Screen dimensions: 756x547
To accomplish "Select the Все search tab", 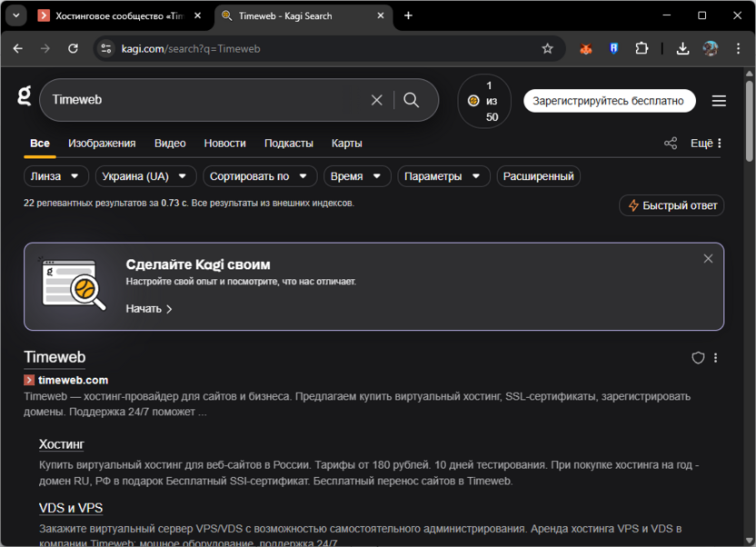I will coord(40,144).
